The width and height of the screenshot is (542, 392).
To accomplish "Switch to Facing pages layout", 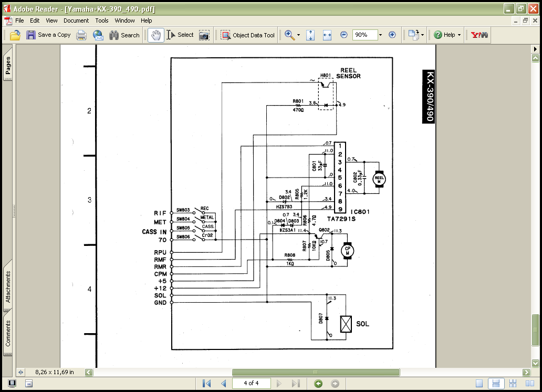I will (530, 384).
